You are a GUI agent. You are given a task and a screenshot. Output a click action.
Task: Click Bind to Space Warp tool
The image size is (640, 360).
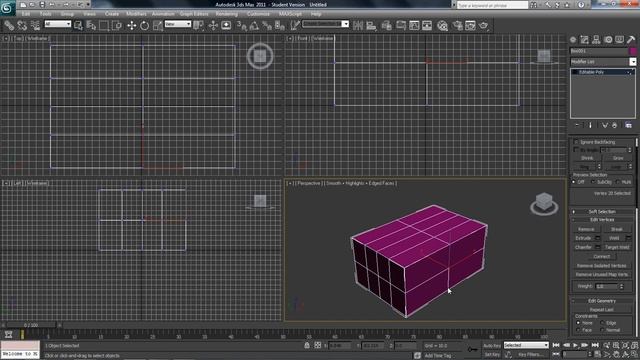(x=36, y=26)
